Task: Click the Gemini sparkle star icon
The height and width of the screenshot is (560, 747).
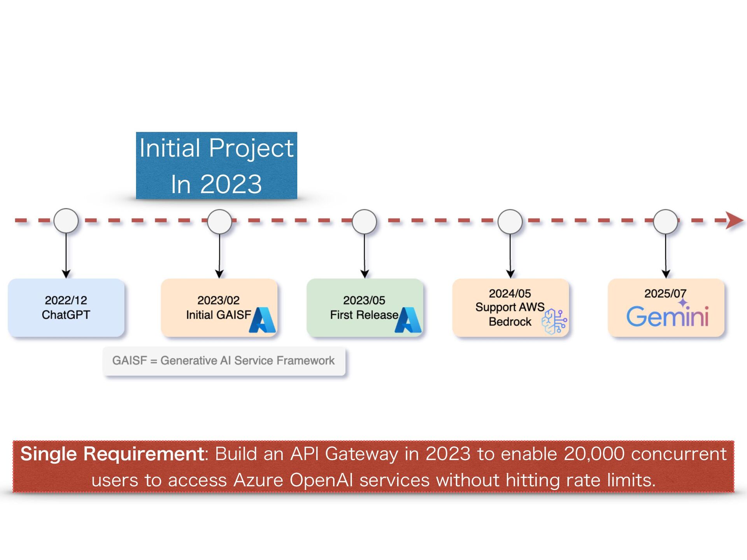Action: 683,303
